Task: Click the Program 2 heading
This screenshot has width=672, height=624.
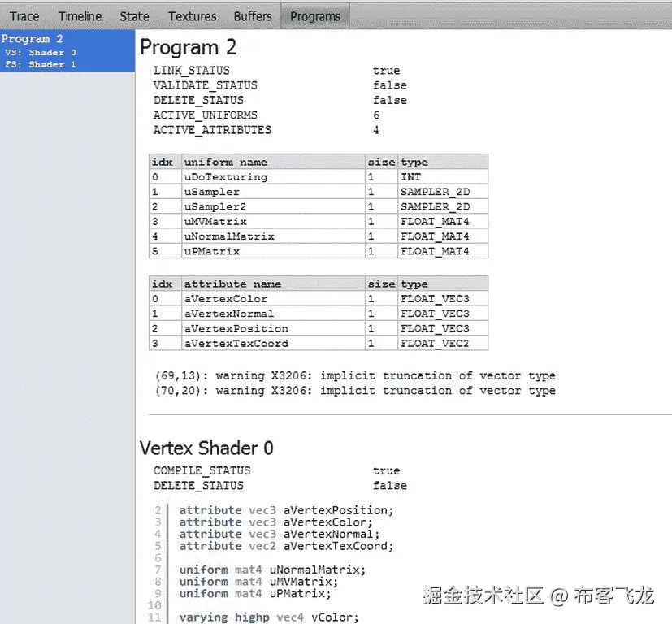Action: (189, 47)
